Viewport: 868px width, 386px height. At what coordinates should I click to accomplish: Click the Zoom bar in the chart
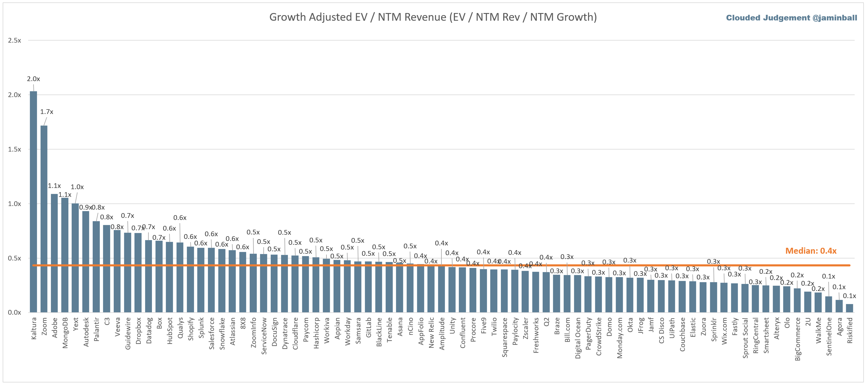click(44, 219)
